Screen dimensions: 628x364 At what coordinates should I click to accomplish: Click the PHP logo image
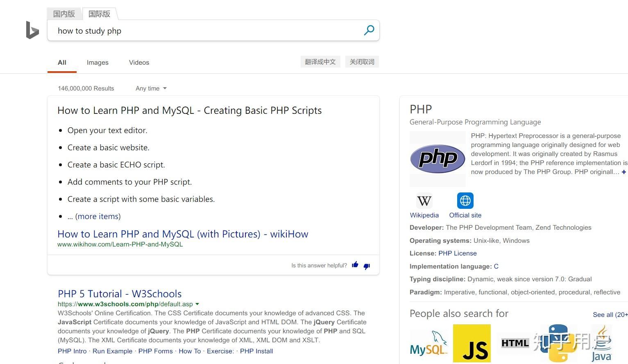pyautogui.click(x=438, y=158)
